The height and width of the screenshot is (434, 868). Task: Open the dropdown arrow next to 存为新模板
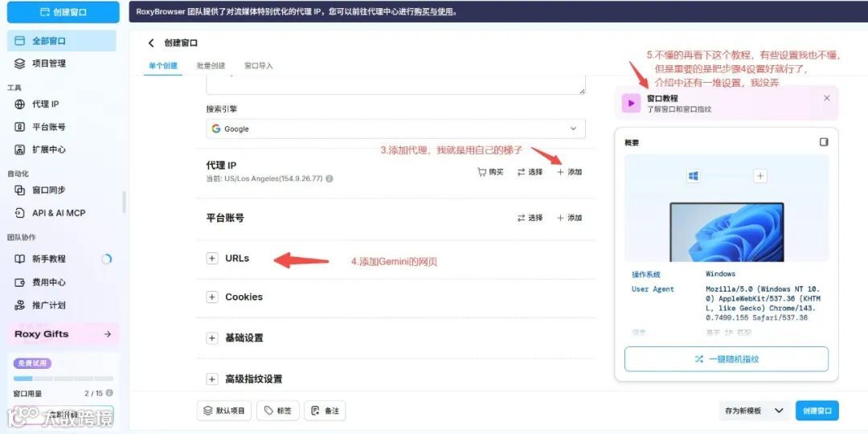pos(779,411)
